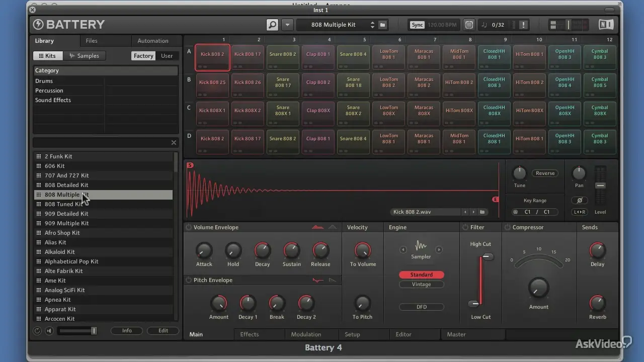
Task: Select Afro Shop Kit in the list
Action: [103, 233]
